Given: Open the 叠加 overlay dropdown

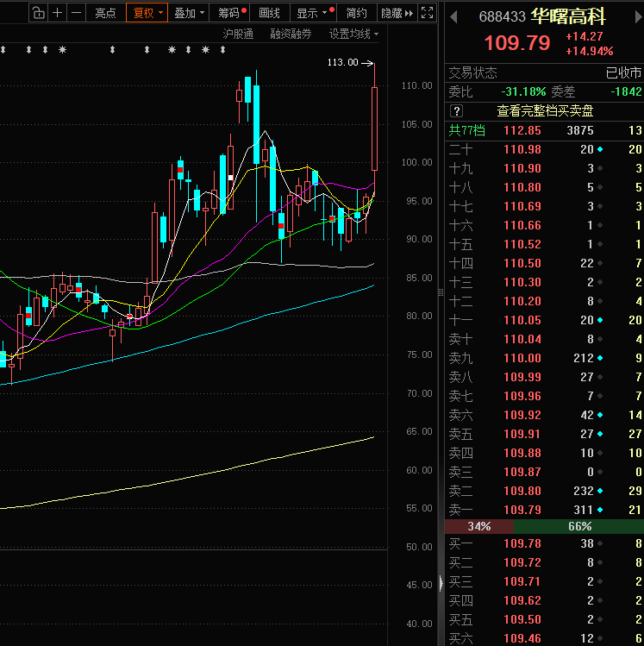Looking at the screenshot, I should [189, 13].
